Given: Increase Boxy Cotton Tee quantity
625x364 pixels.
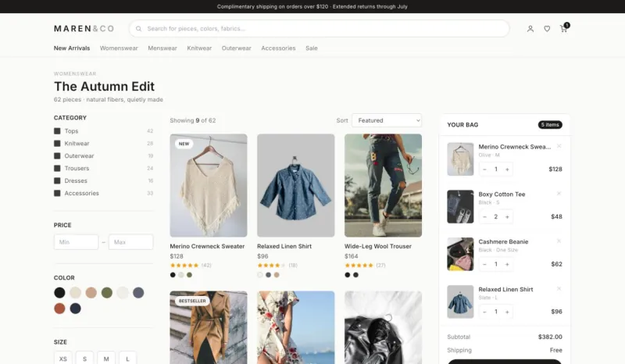Looking at the screenshot, I should [x=507, y=217].
